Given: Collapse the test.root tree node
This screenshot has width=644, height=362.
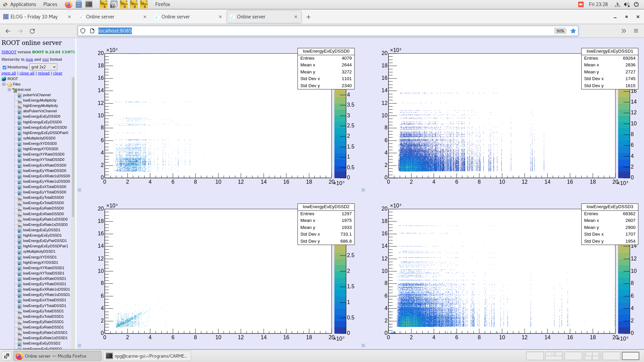Looking at the screenshot, I should tap(9, 90).
